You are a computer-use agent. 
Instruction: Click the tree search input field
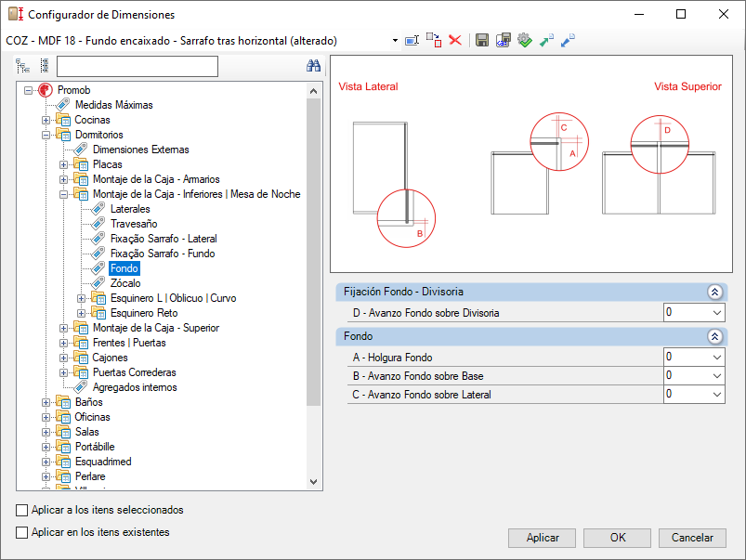pos(137,66)
